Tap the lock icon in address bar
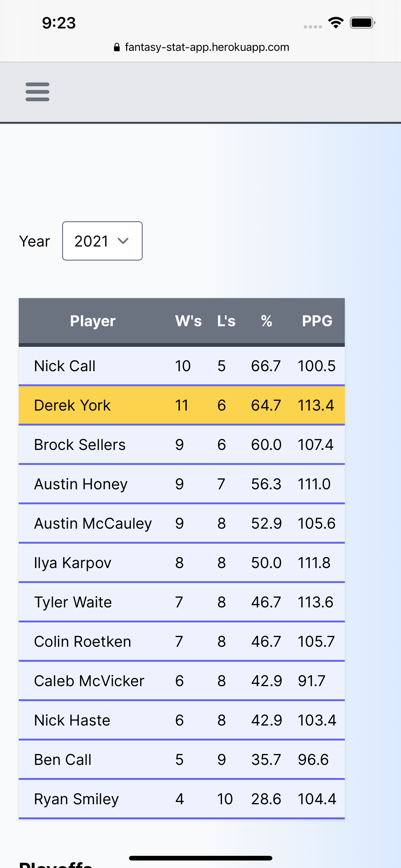 pyautogui.click(x=117, y=47)
